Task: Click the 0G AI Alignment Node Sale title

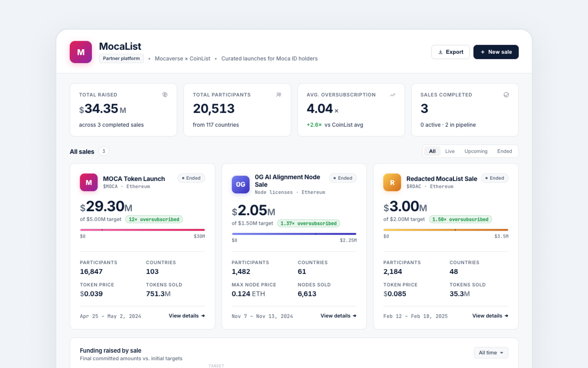Action: [287, 181]
